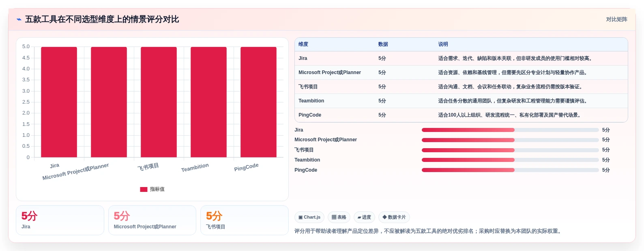This screenshot has width=644, height=251.
Task: Click the Teambition x-axis label under chart
Action: tap(195, 168)
